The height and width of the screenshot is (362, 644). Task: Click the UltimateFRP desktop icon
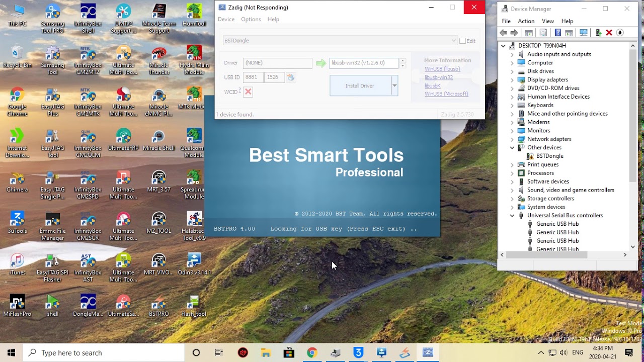pos(123,140)
